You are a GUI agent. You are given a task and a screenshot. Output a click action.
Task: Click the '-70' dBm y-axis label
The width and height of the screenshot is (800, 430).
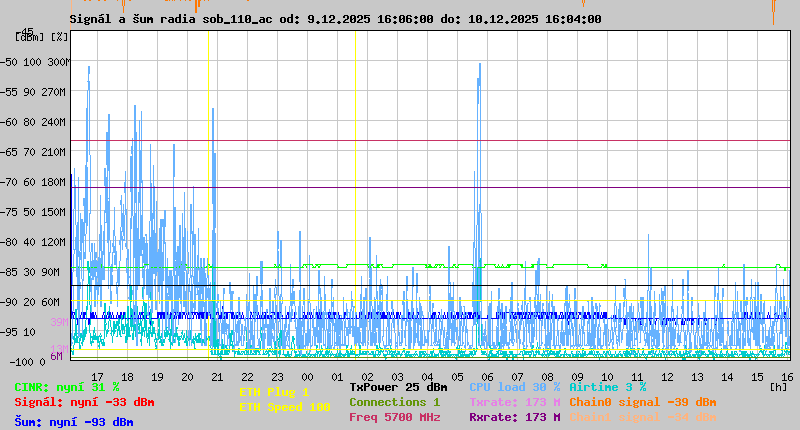pos(9,182)
